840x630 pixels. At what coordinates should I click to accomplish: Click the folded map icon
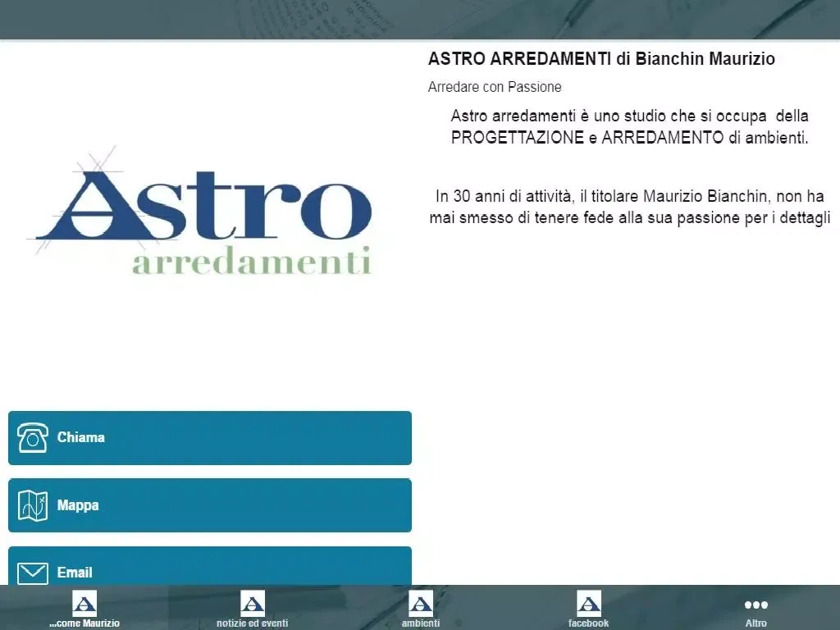click(33, 505)
